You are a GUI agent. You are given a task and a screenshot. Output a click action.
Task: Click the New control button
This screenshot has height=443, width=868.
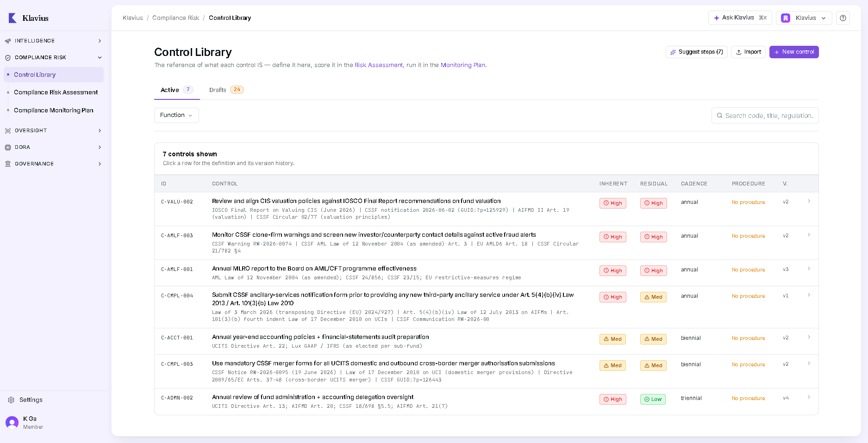pyautogui.click(x=794, y=52)
